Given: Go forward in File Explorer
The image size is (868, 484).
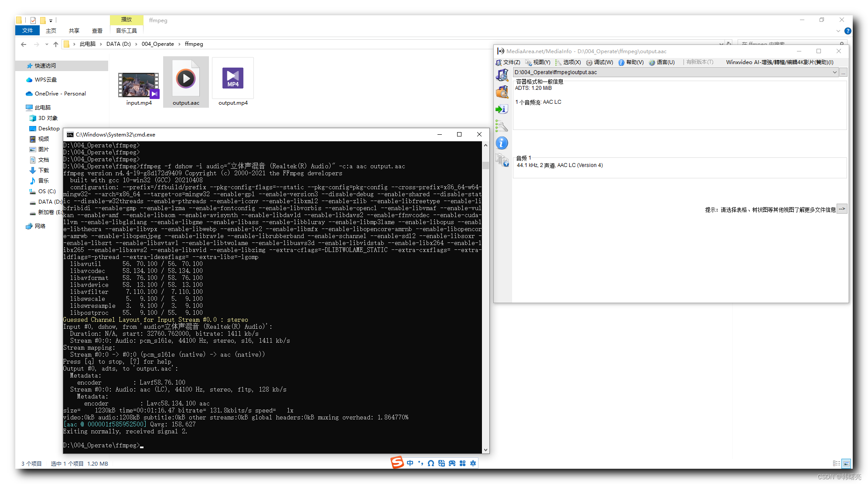Looking at the screenshot, I should 37,44.
